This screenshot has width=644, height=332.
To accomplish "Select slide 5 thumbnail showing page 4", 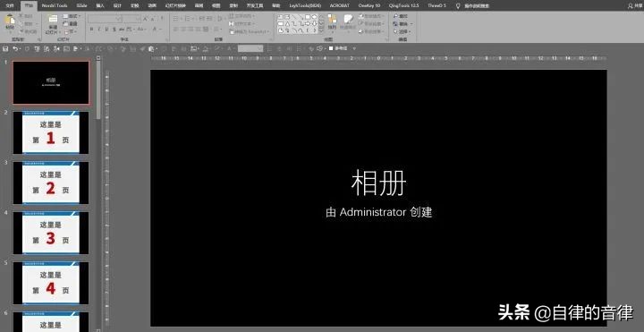I will pos(51,283).
